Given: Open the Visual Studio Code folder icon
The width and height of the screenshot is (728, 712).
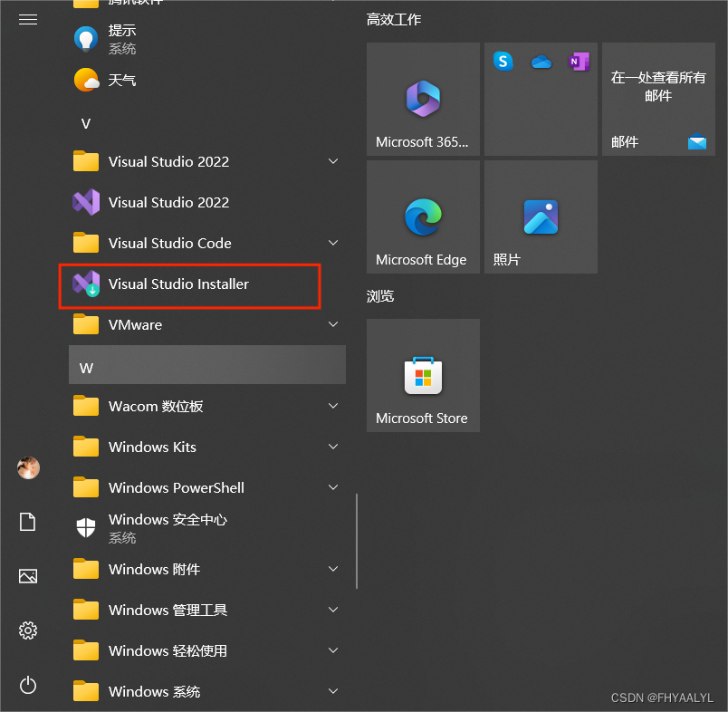Looking at the screenshot, I should (86, 243).
